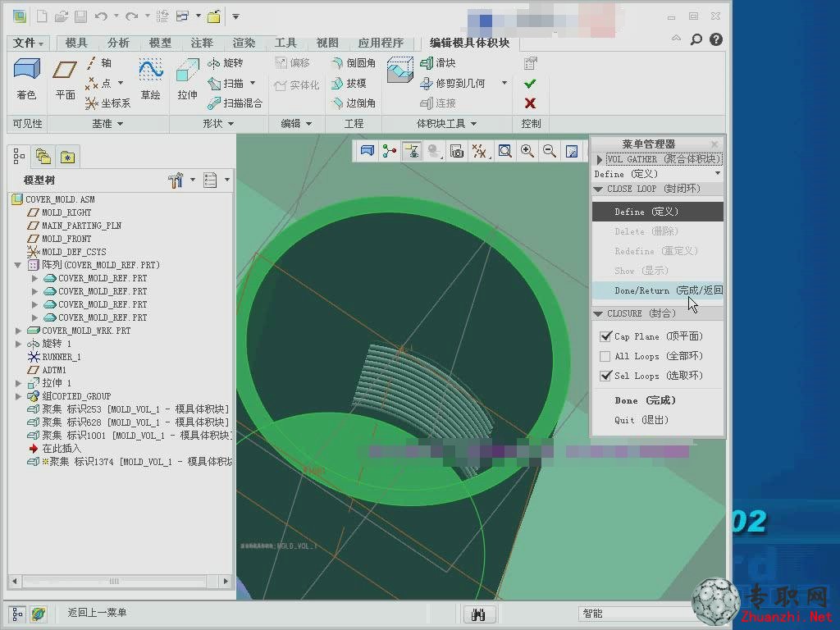This screenshot has height=630, width=840.
Task: Open the favorites tab icon
Action: coord(67,157)
